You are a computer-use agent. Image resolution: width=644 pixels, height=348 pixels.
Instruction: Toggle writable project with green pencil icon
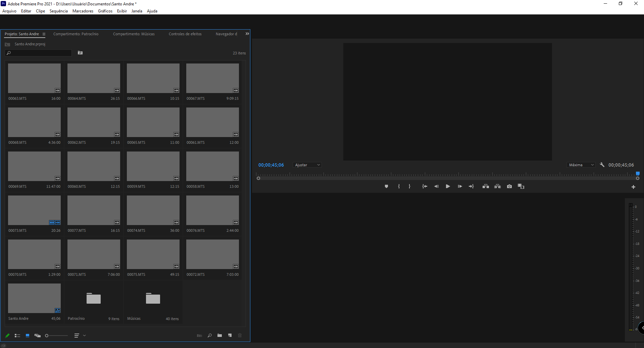coord(7,335)
